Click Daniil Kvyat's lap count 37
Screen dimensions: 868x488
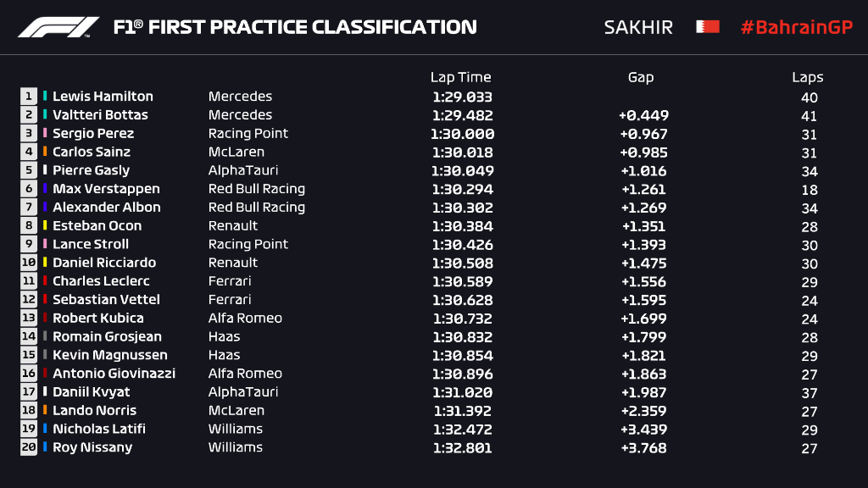(808, 393)
